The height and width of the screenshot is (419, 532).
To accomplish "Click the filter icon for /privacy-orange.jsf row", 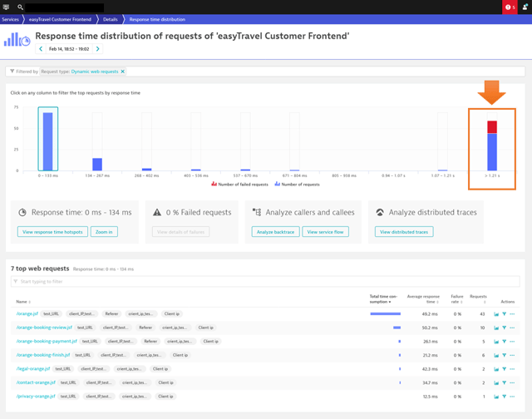I will tap(505, 397).
